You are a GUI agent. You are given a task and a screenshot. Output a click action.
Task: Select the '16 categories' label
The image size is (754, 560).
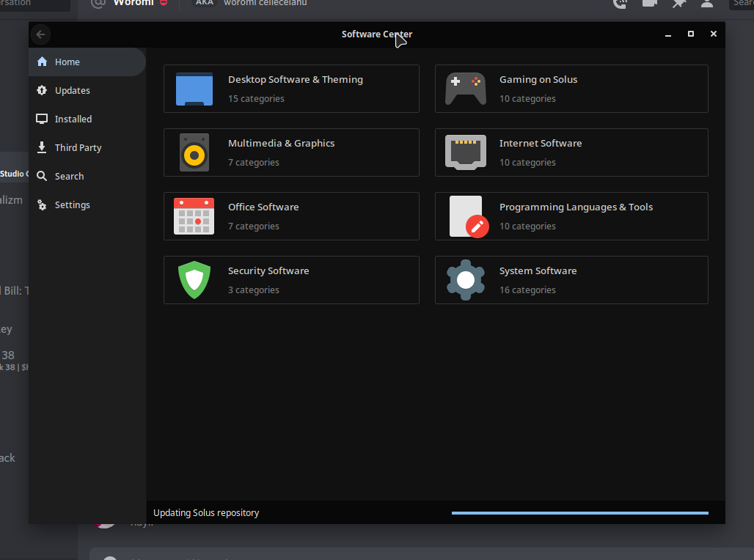pyautogui.click(x=527, y=290)
